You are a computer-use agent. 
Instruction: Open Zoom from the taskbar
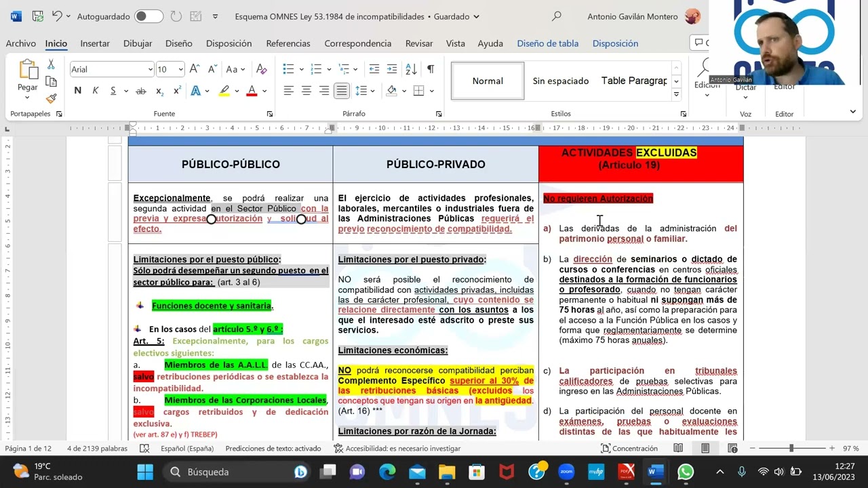click(x=566, y=472)
